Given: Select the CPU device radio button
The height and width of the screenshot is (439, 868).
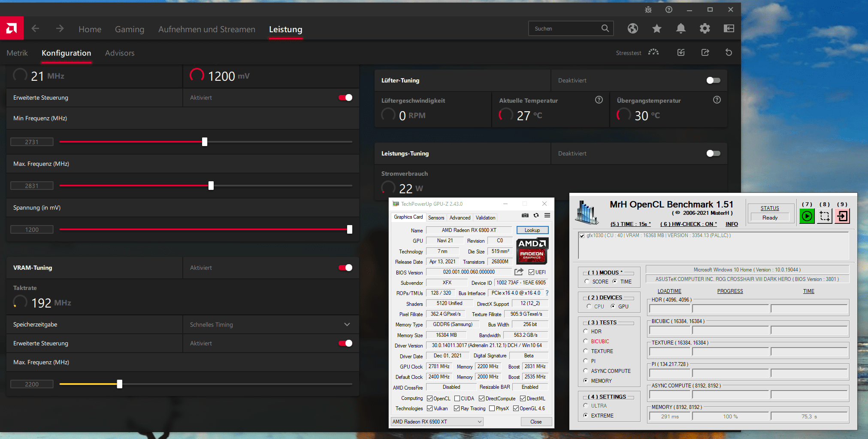Looking at the screenshot, I should tap(589, 306).
